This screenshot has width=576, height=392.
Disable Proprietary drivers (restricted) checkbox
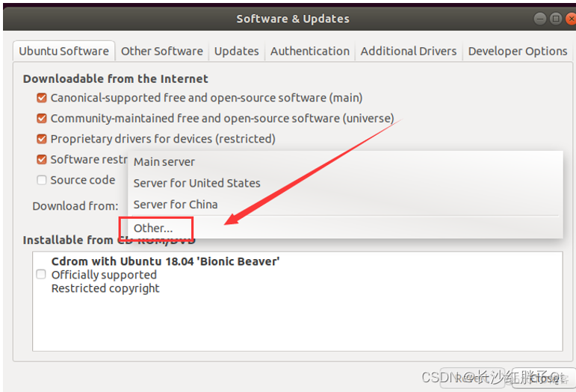pyautogui.click(x=42, y=139)
